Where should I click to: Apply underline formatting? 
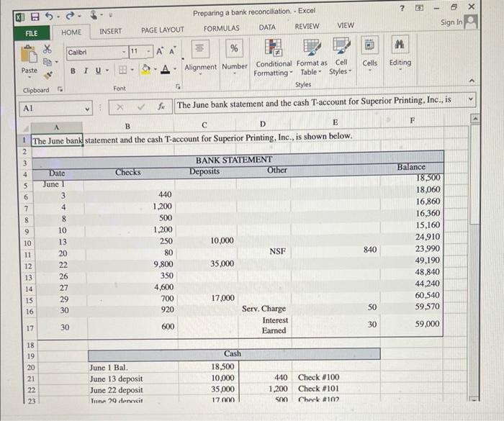[x=98, y=71]
